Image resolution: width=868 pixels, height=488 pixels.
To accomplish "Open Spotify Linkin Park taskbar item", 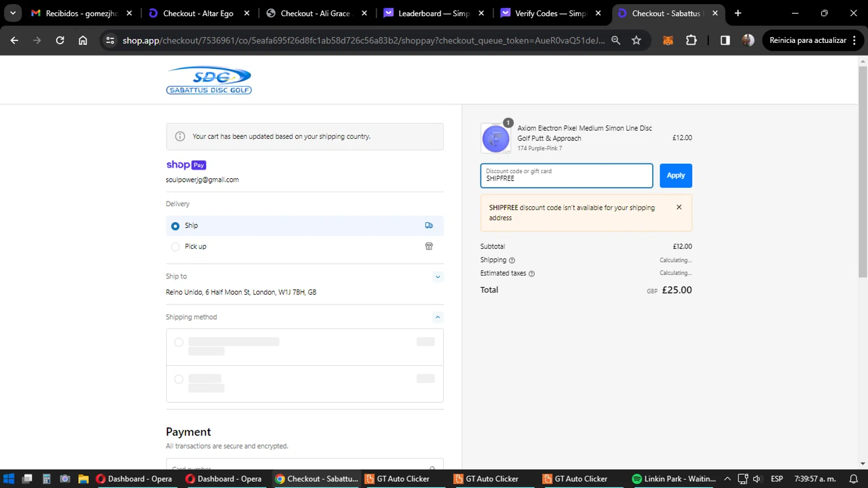I will click(x=674, y=479).
